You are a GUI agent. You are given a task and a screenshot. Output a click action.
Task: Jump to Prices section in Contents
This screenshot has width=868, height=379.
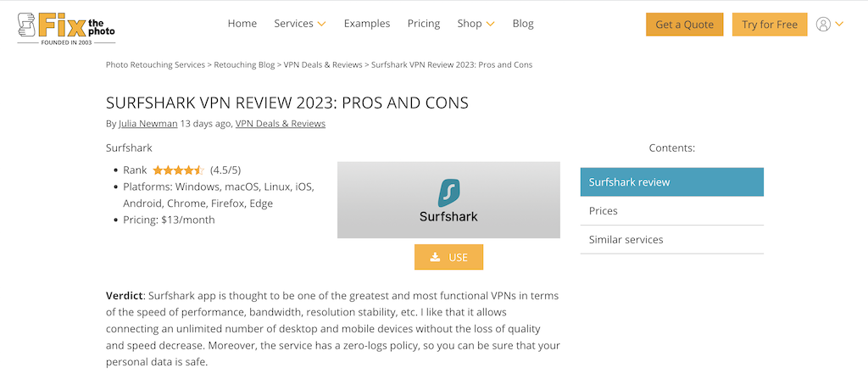click(x=672, y=211)
